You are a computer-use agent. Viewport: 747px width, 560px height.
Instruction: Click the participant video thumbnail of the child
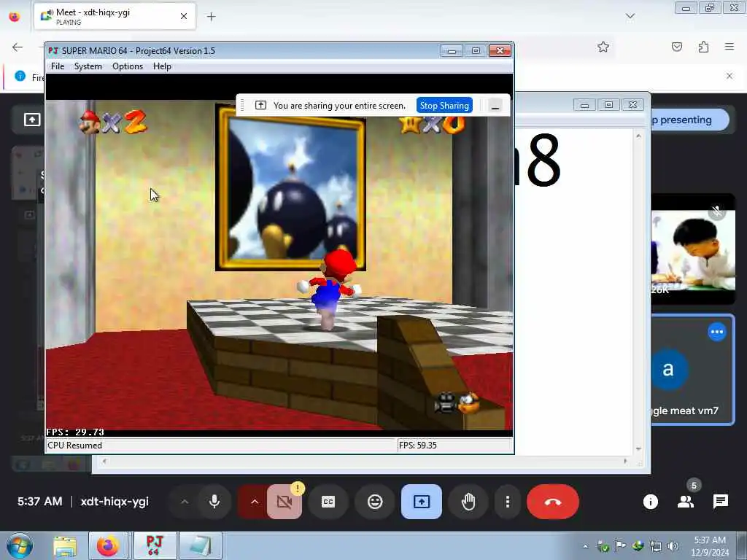click(693, 249)
